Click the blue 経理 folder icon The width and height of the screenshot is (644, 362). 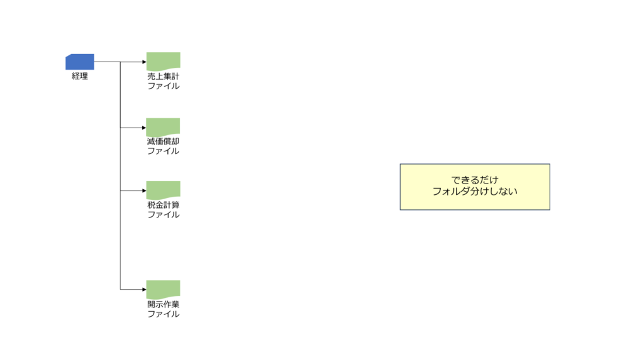pos(80,62)
